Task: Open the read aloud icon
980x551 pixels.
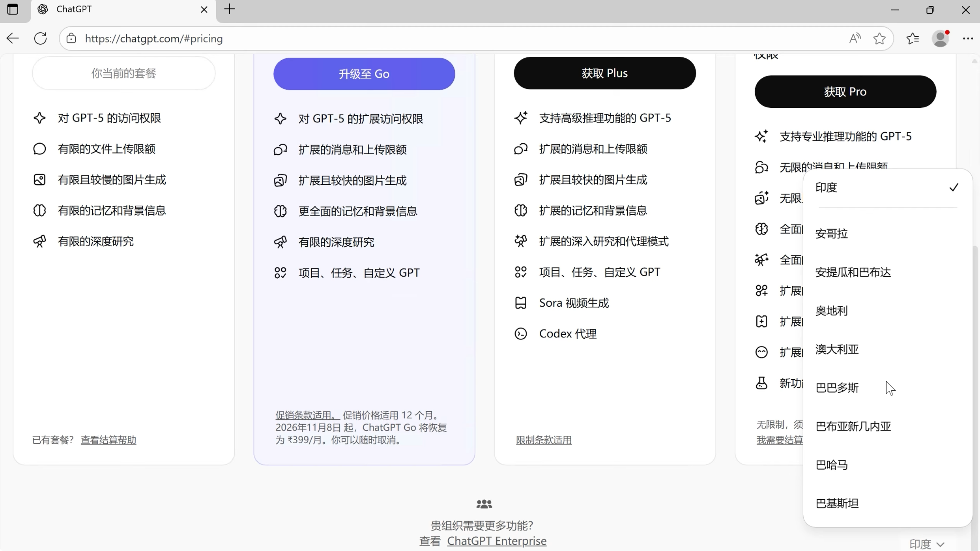Action: point(855,38)
